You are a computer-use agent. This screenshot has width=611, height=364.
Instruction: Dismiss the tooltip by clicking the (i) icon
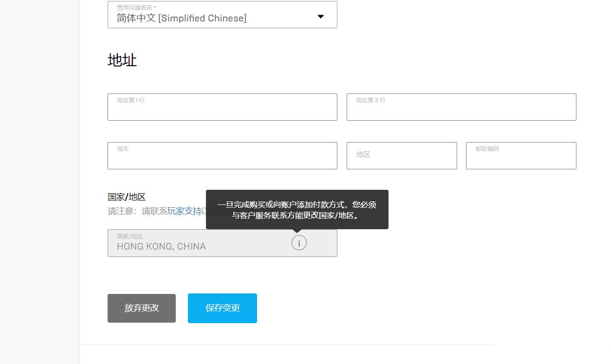coord(299,242)
